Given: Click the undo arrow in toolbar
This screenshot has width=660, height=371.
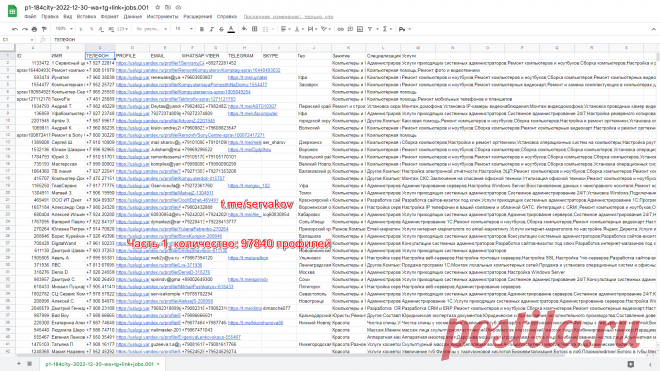Looking at the screenshot, I should tap(15, 29).
